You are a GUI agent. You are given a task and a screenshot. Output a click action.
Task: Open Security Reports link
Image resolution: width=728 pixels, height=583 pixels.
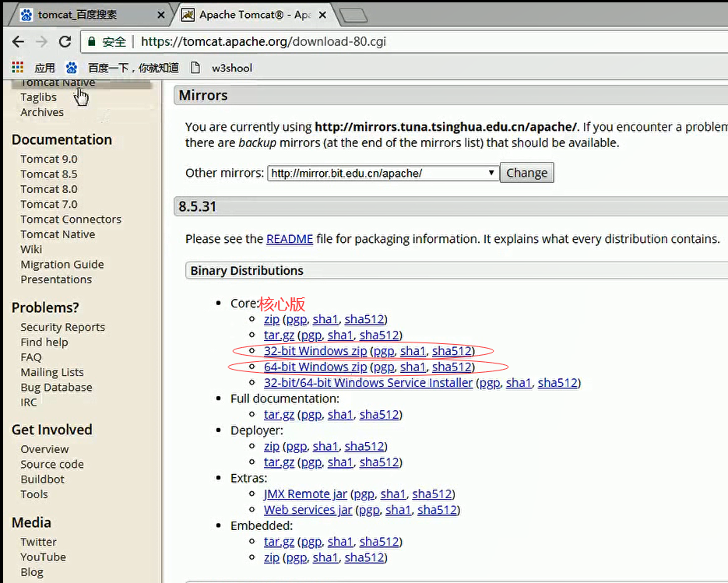[x=63, y=327]
